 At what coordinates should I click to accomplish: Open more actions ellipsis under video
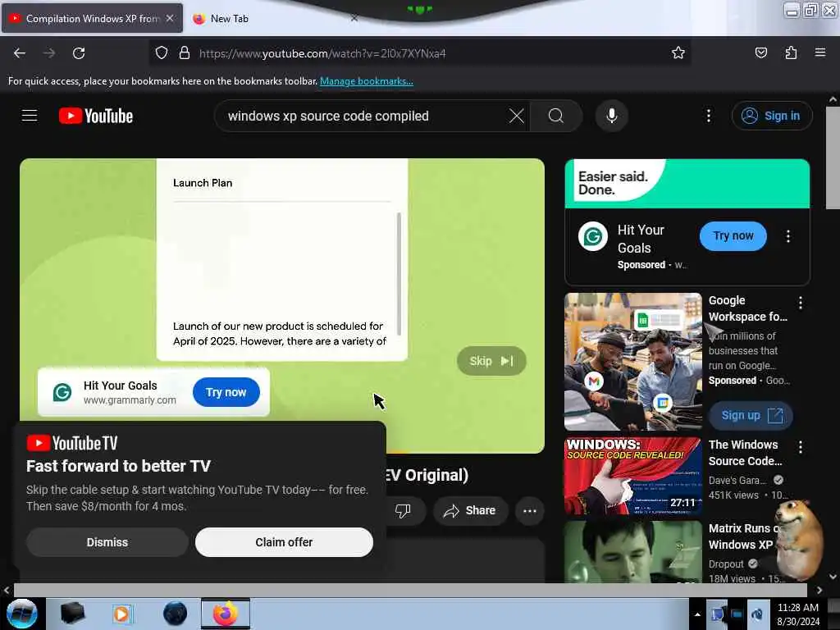coord(530,510)
